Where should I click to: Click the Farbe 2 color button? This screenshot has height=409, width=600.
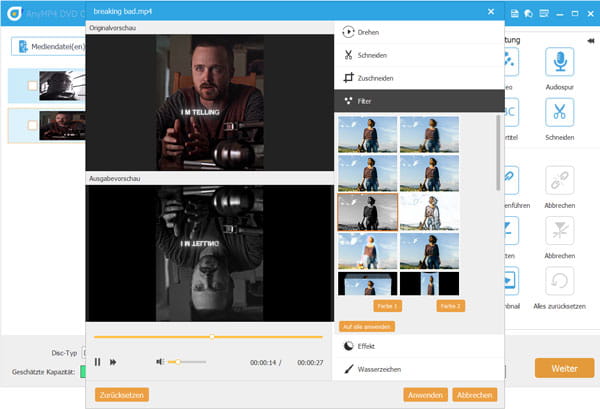click(450, 306)
